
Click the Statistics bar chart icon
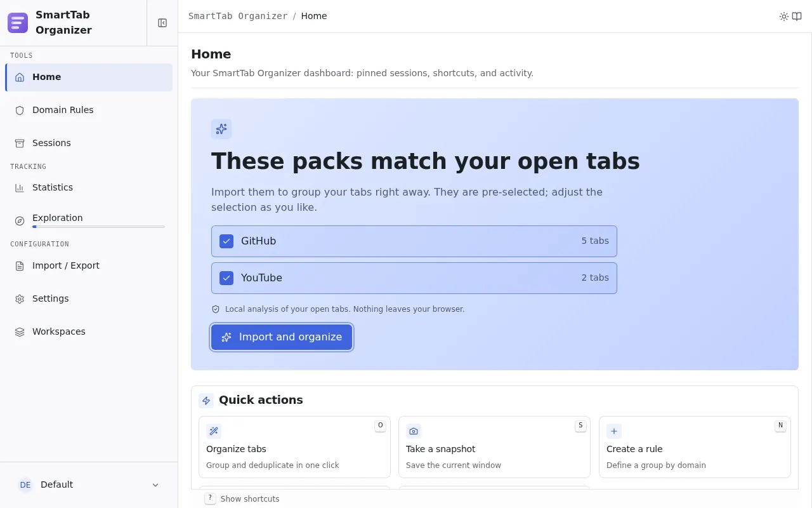pos(20,188)
